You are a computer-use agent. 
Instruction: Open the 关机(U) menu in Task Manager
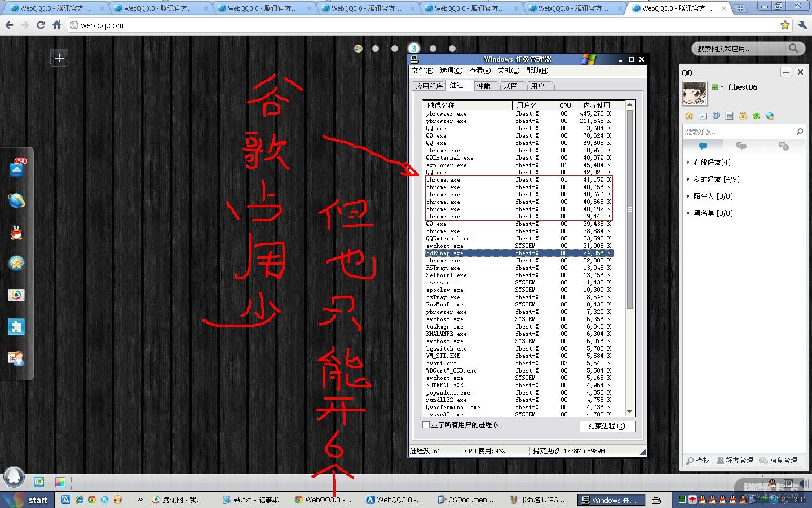508,71
